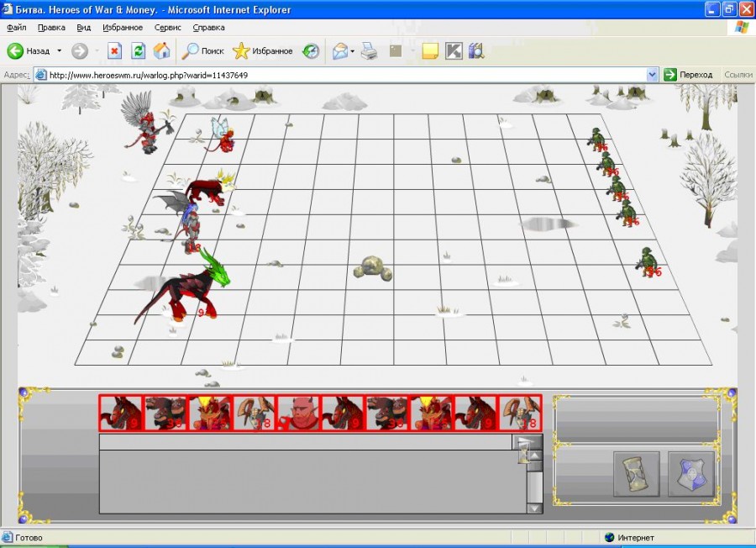Click the chat log scroll-up arrow
Viewport: 756px width, 548px height.
pos(535,456)
